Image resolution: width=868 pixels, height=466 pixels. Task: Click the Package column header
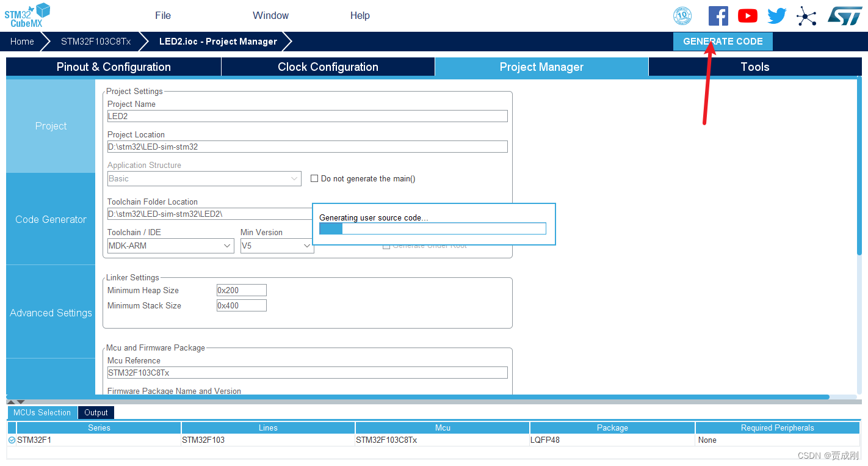612,428
